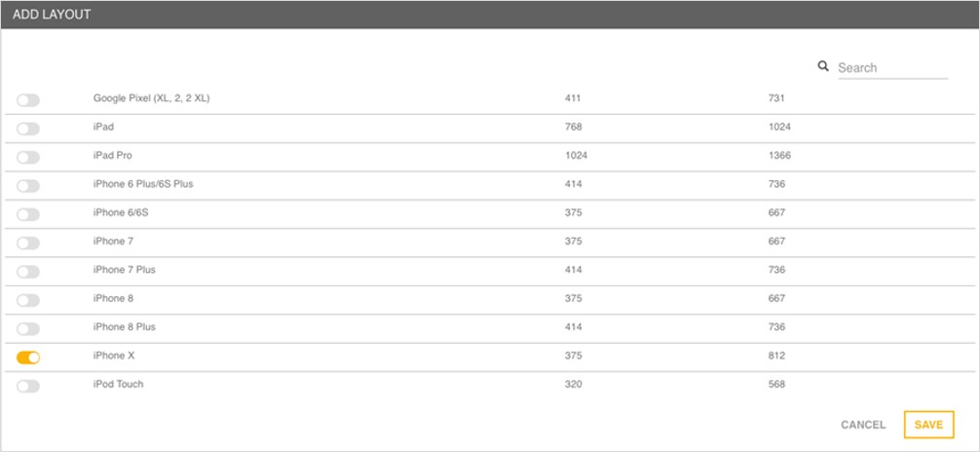Turn on iPhone 7 Plus layout
This screenshot has height=452, width=980.
[28, 272]
